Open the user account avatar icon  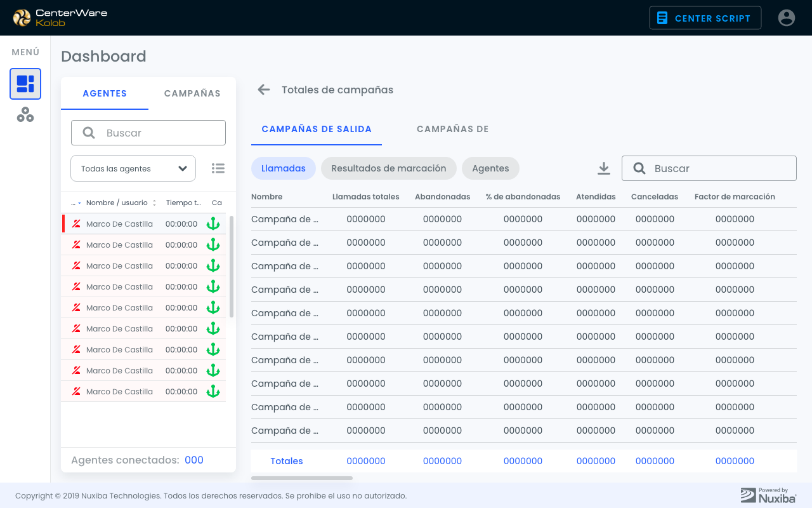787,18
